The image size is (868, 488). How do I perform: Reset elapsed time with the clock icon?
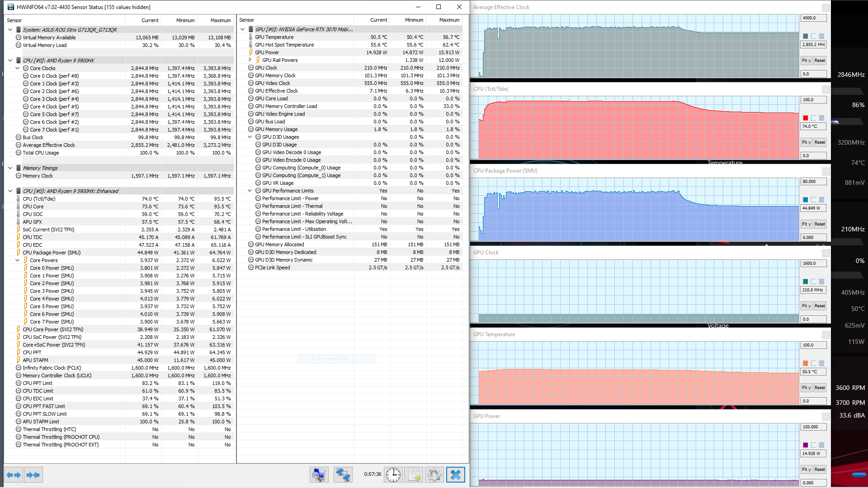coord(393,474)
